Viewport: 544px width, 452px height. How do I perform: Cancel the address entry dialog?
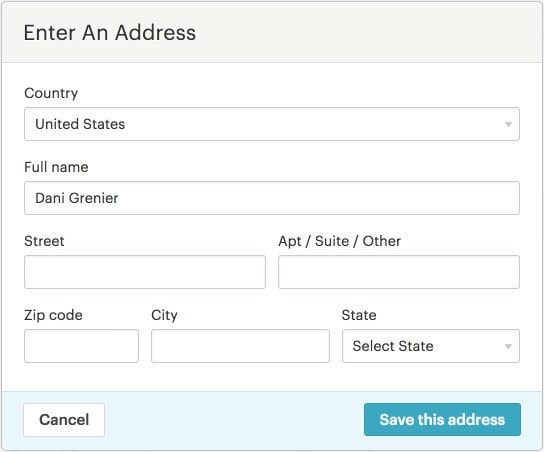(x=64, y=420)
